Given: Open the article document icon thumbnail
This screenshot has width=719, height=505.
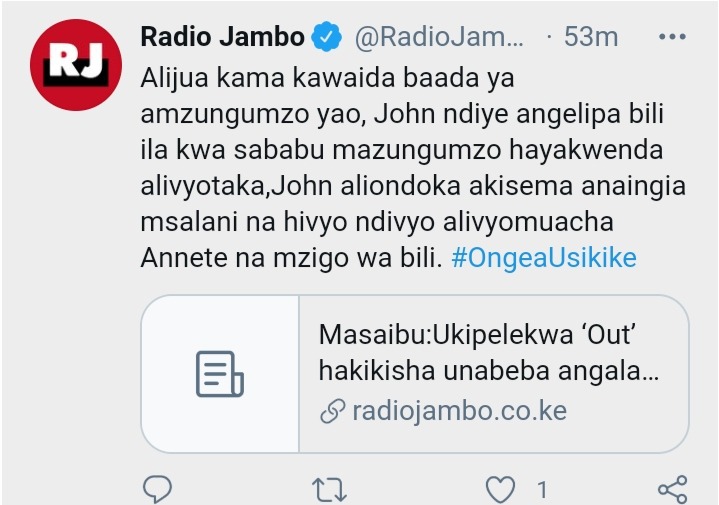Looking at the screenshot, I should pos(220,374).
